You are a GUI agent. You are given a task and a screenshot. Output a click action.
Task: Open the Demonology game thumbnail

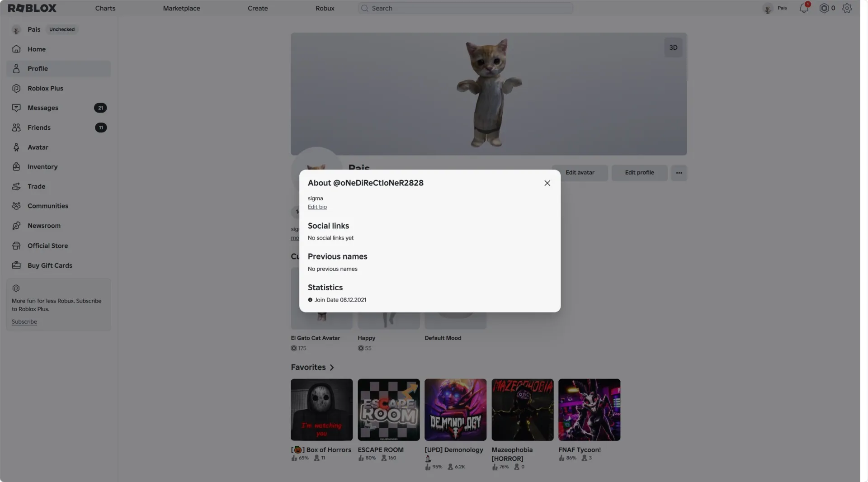pos(455,410)
